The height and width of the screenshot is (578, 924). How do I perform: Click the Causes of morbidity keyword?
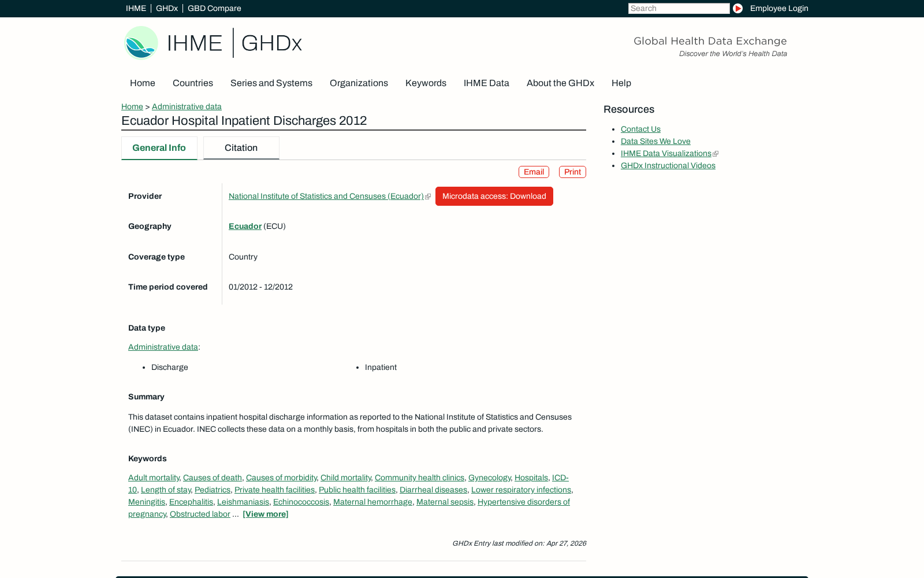pyautogui.click(x=281, y=478)
